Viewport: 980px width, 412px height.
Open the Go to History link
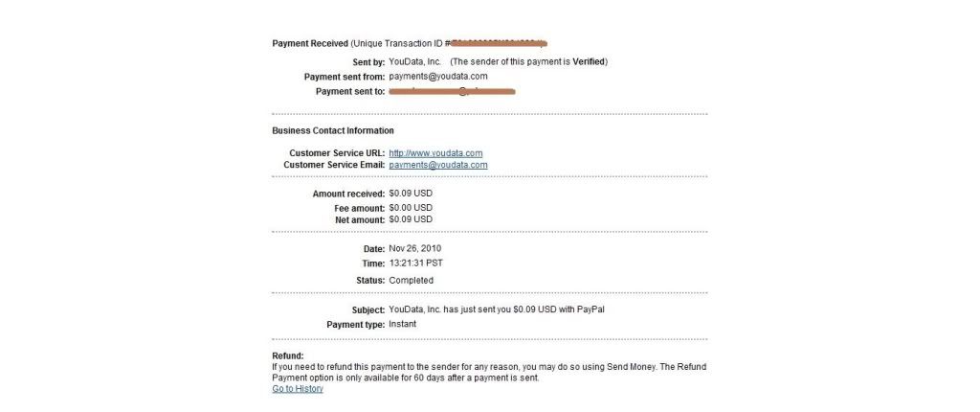(x=298, y=389)
